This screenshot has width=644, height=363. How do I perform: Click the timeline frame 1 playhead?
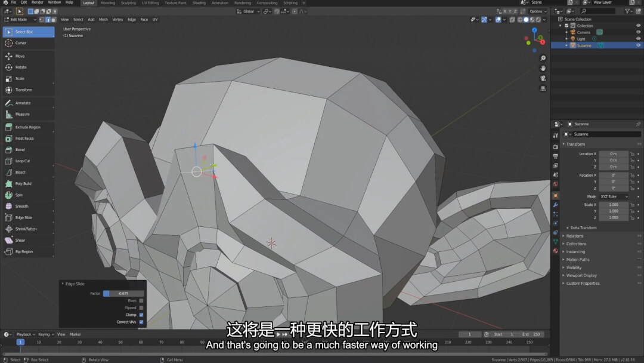click(x=20, y=342)
